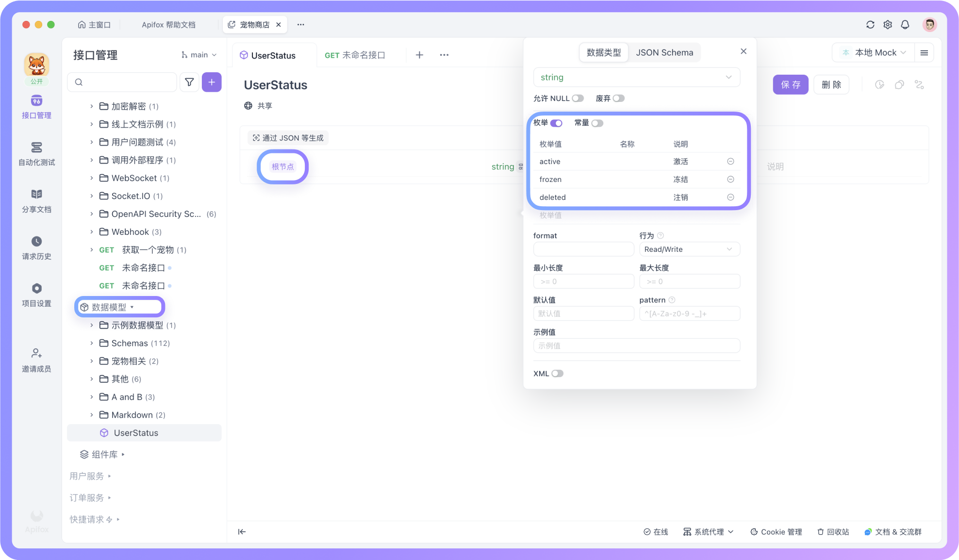Click 通过 JSON 等生成 button
This screenshot has width=959, height=560.
coord(288,138)
